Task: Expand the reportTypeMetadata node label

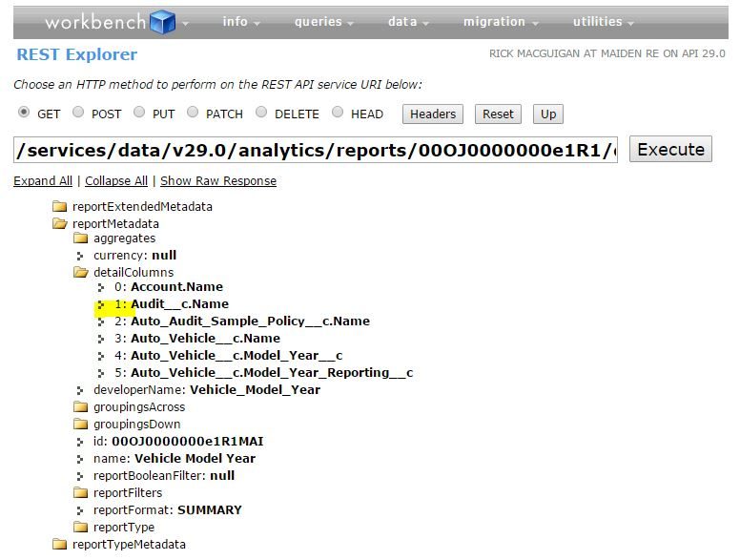Action: pyautogui.click(x=129, y=545)
